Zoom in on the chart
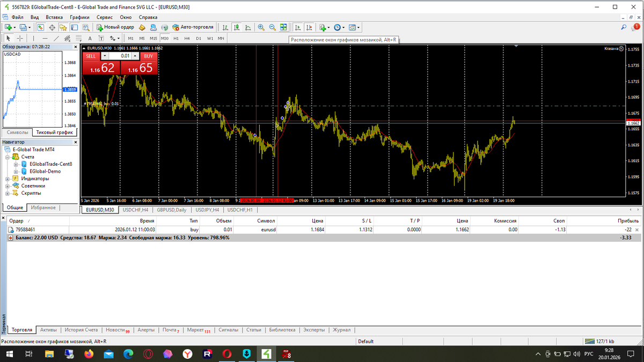The height and width of the screenshot is (362, 644). tap(261, 27)
